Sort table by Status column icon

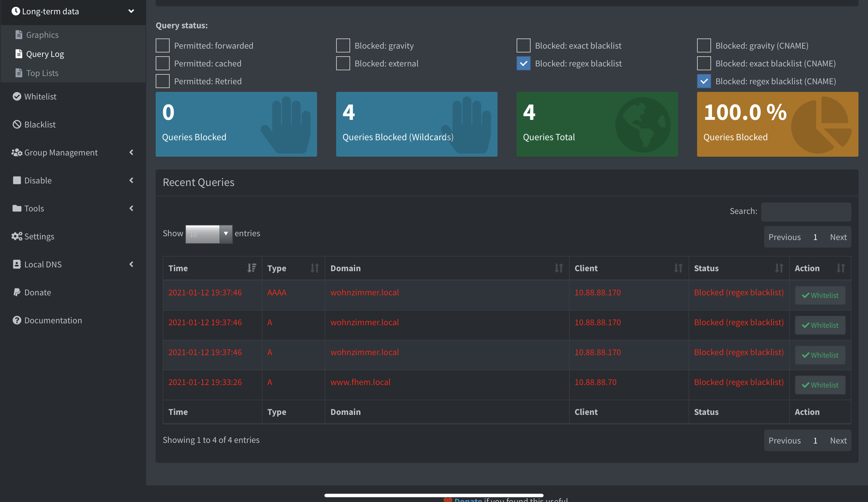[779, 268]
